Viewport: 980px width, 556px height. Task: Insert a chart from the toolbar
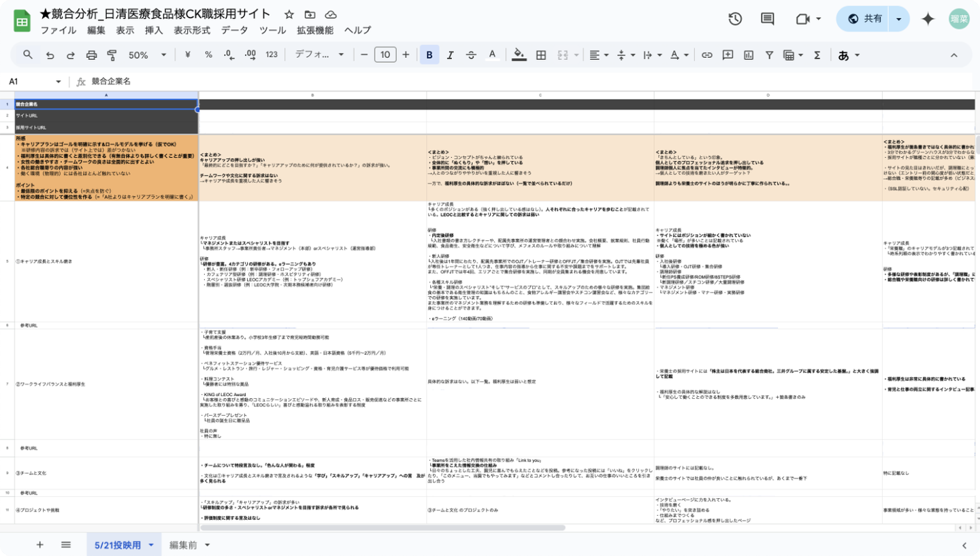(x=749, y=55)
